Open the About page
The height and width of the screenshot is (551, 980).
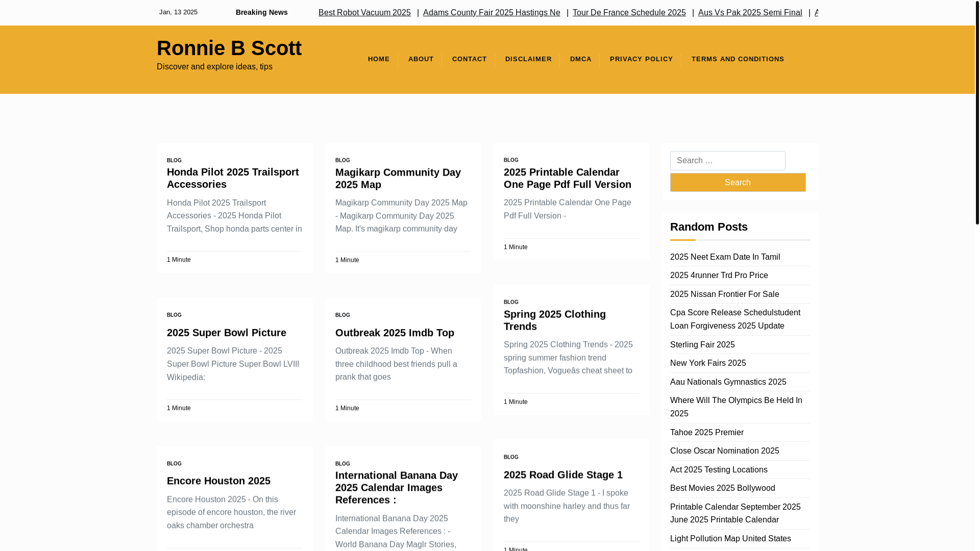pyautogui.click(x=421, y=59)
